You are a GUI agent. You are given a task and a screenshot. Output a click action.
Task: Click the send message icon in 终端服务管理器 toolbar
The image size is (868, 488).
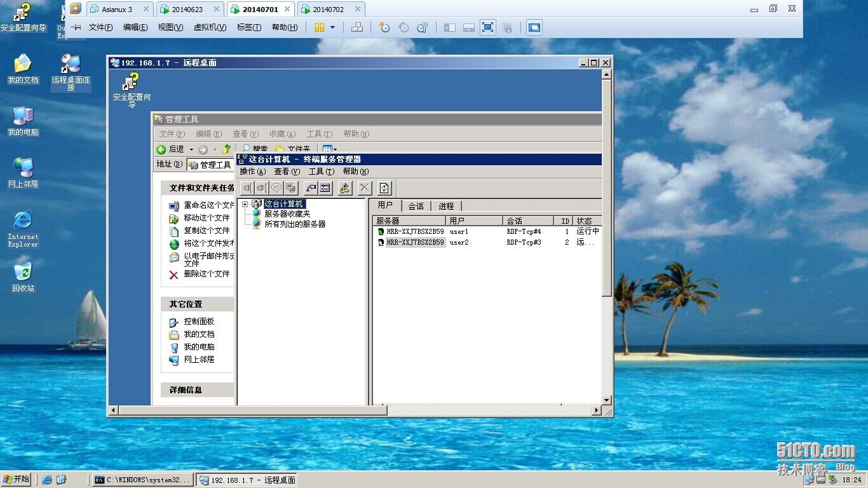pyautogui.click(x=276, y=187)
